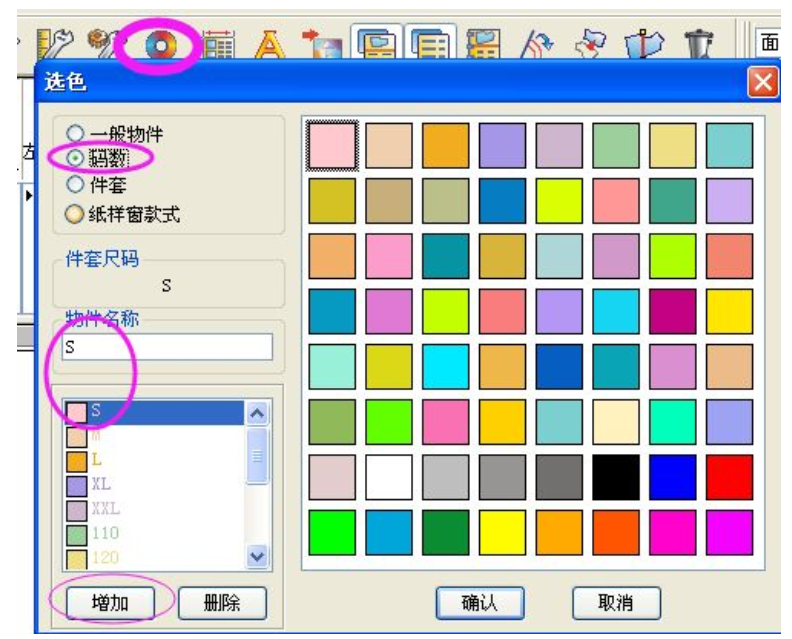Click the pattern piece with red arrow icon
This screenshot has height=639, width=792.
590,44
